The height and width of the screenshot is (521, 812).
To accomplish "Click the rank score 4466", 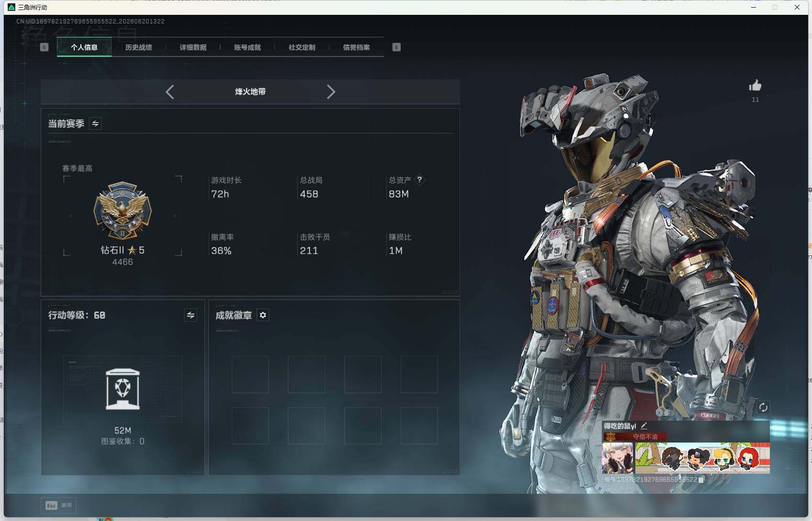I will tap(123, 262).
